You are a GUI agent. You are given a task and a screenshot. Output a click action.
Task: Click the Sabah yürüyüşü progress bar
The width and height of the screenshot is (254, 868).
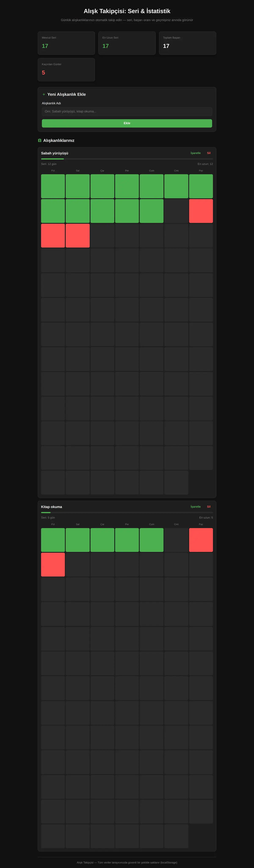point(127,159)
